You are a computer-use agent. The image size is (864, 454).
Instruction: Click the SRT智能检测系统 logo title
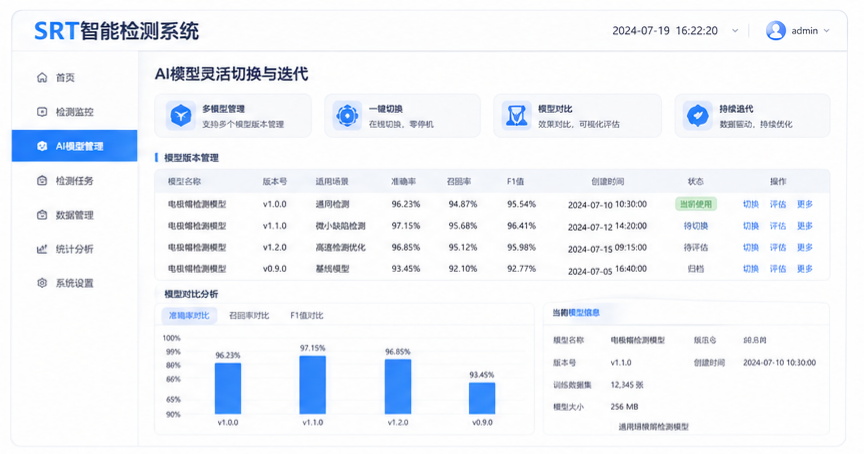click(116, 31)
